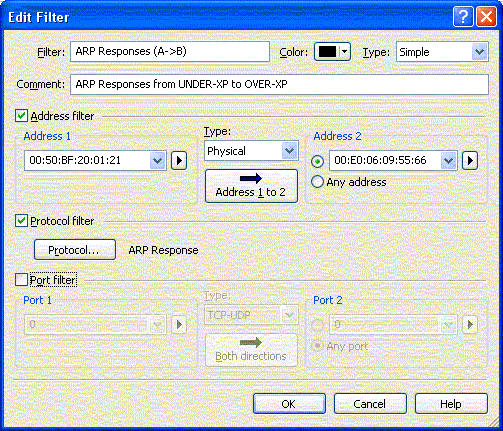Image resolution: width=503 pixels, height=431 pixels.
Task: Click the Filter name input field
Action: tap(170, 52)
